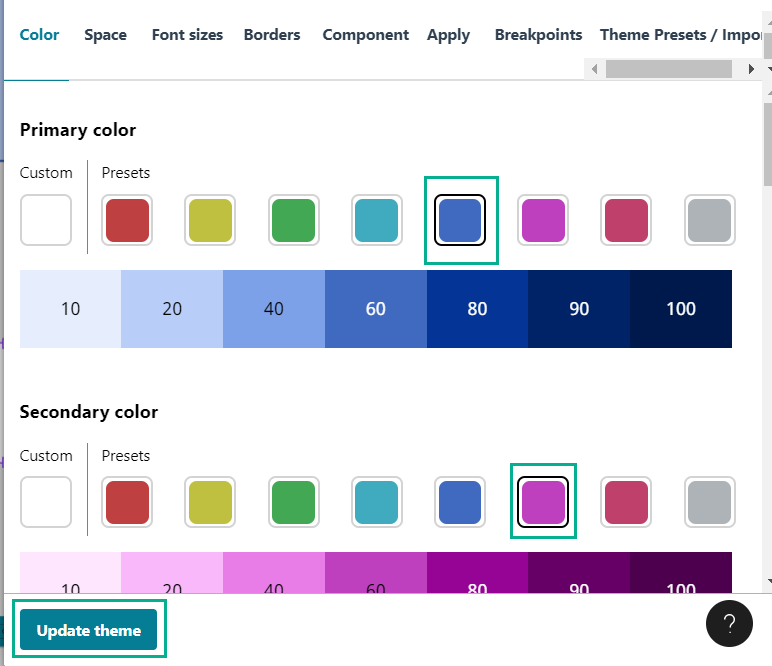Choose the green primary color preset
The height and width of the screenshot is (666, 772).
click(293, 220)
